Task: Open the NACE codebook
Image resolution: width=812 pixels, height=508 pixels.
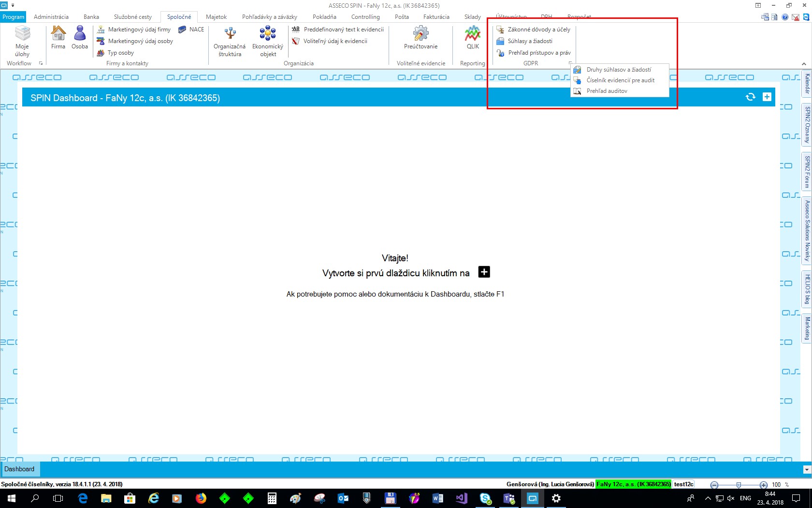Action: (x=191, y=30)
